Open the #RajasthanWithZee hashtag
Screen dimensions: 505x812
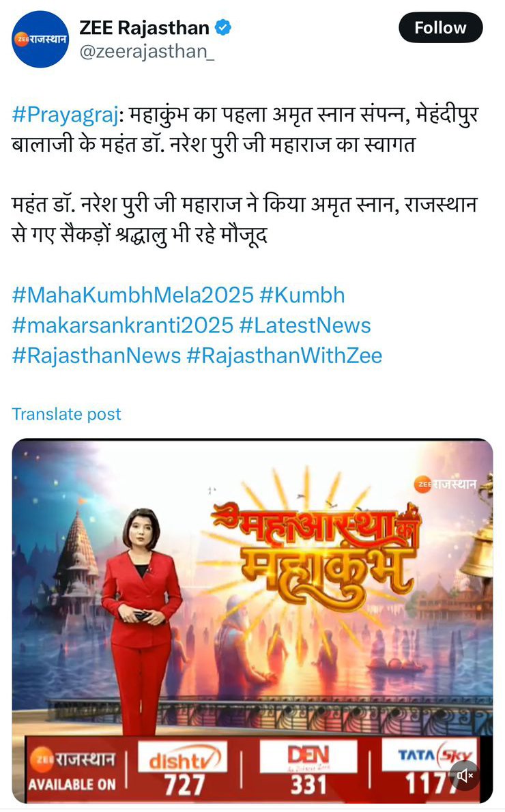pos(285,356)
